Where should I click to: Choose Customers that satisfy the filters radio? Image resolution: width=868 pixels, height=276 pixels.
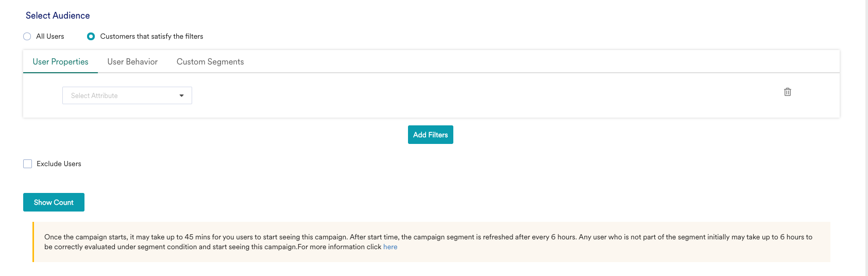91,37
